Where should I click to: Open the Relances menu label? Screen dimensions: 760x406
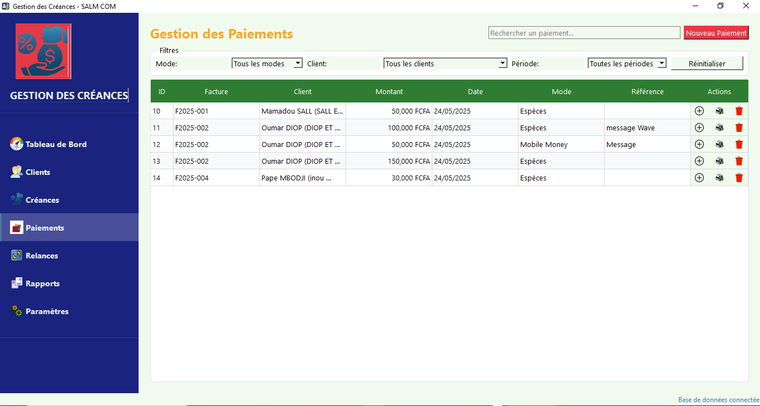[x=42, y=256]
